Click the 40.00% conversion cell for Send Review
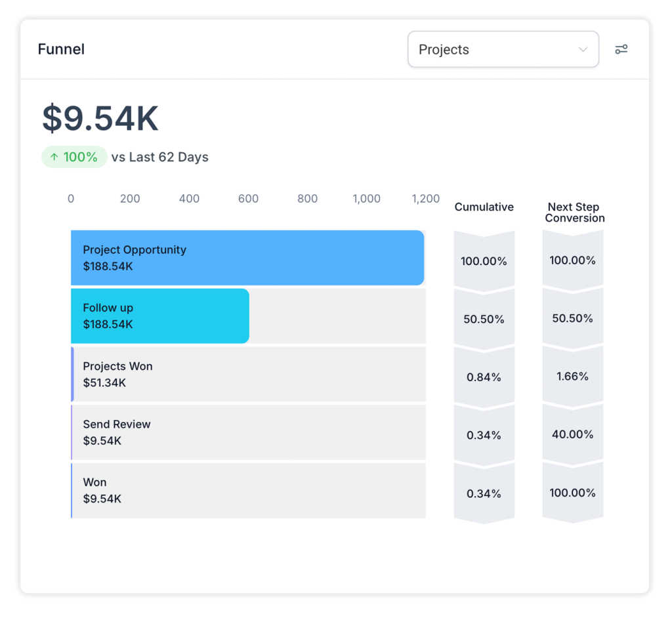672x618 pixels. pos(572,434)
